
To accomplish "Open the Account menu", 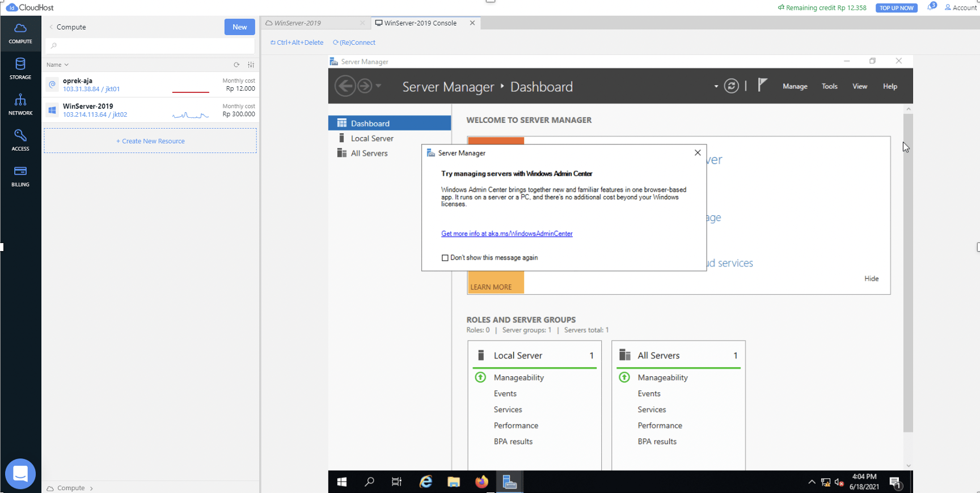I will tap(961, 7).
